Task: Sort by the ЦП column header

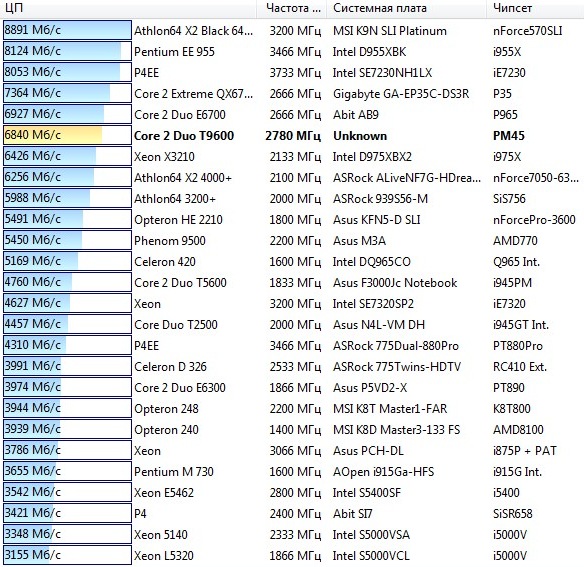Action: coord(128,9)
